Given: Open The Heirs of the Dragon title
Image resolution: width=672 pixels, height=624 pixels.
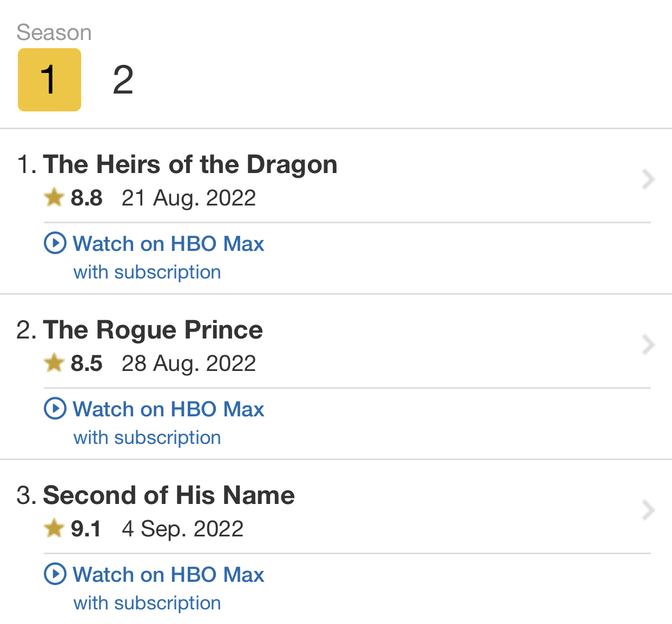Looking at the screenshot, I should click(190, 164).
